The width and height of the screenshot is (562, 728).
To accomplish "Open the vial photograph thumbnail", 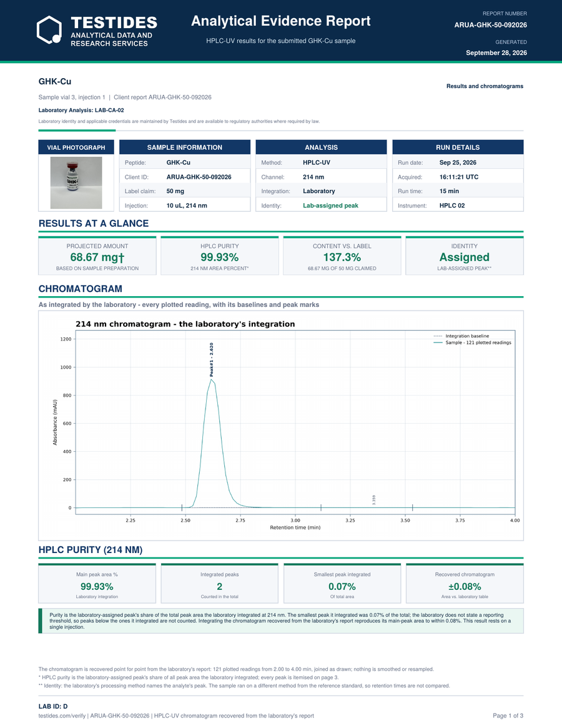I will 76,182.
